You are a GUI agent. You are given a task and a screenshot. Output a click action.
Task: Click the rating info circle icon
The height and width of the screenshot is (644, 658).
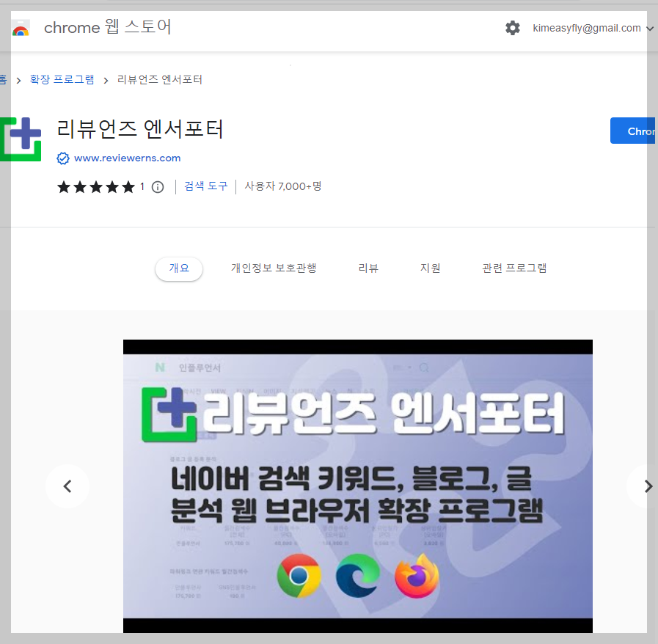(x=158, y=187)
